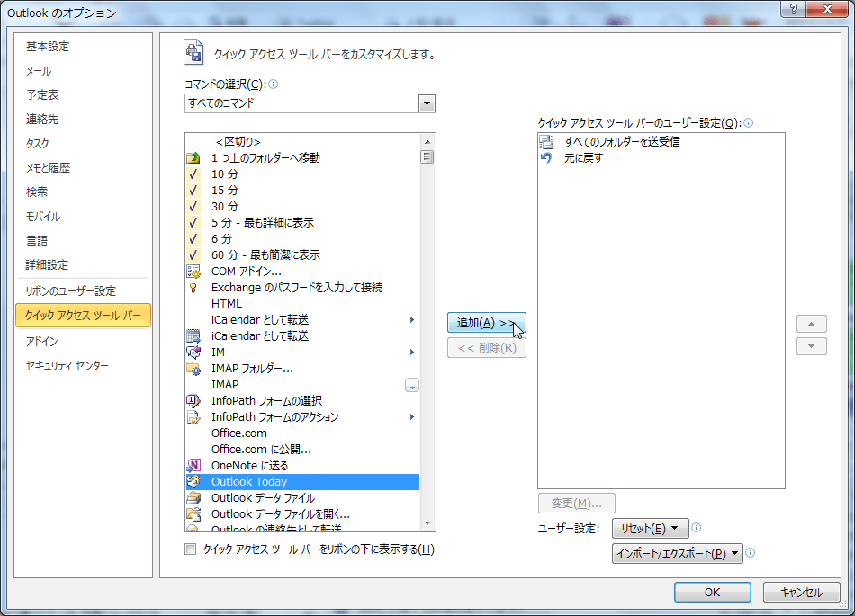Click the OneNote に送る icon
This screenshot has width=855, height=616.
[193, 466]
